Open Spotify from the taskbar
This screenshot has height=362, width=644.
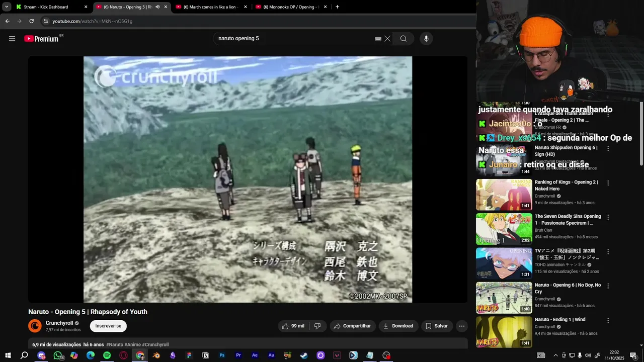click(x=107, y=355)
